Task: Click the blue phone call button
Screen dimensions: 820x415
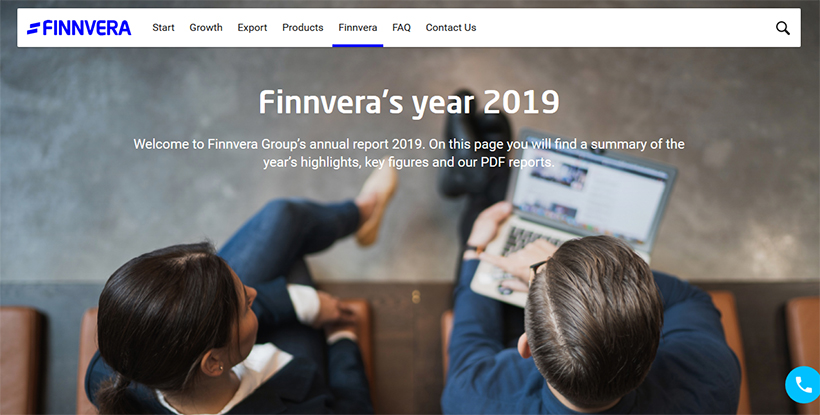Action: click(x=803, y=385)
